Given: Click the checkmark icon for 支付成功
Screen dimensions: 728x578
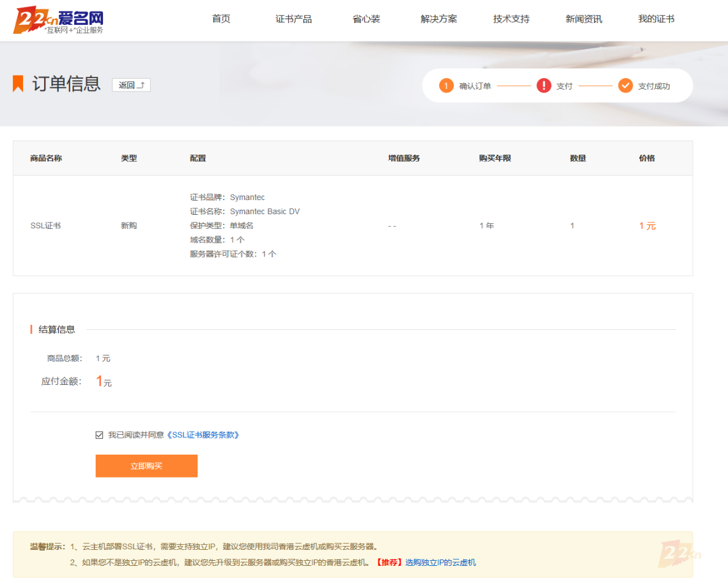Looking at the screenshot, I should 625,86.
